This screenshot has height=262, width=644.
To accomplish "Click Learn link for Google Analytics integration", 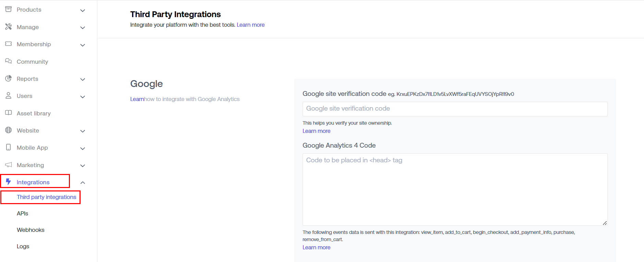I will (x=137, y=99).
